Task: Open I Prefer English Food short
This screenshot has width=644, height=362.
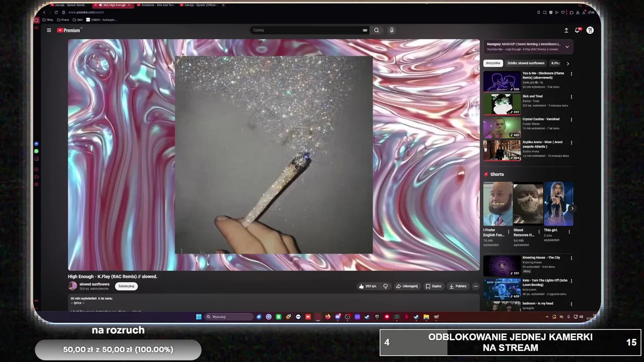Action: click(x=498, y=204)
